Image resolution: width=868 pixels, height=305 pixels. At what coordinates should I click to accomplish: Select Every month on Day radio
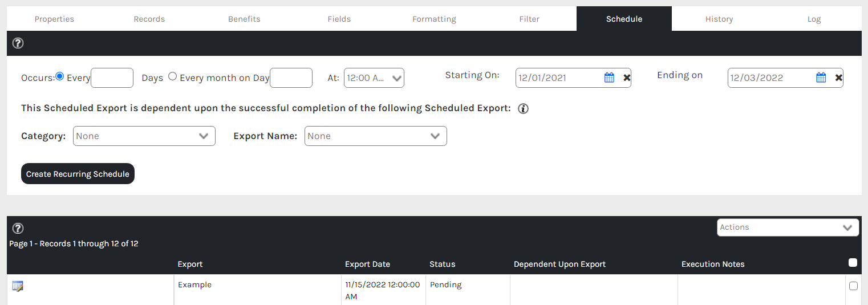tap(173, 77)
